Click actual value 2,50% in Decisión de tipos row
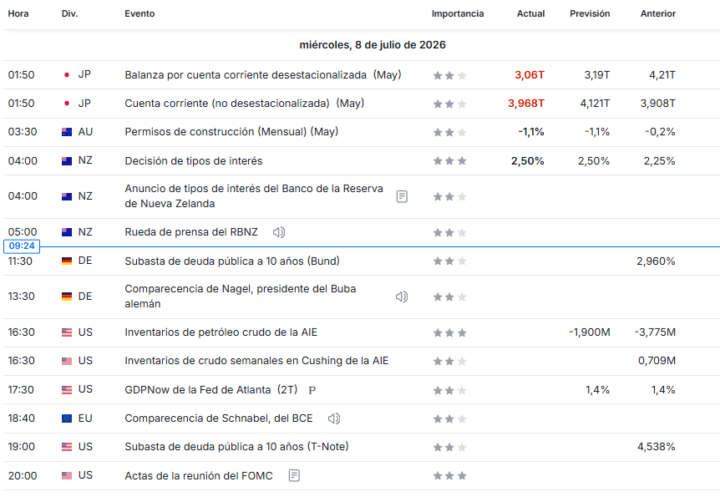This screenshot has width=720, height=497. click(x=528, y=161)
